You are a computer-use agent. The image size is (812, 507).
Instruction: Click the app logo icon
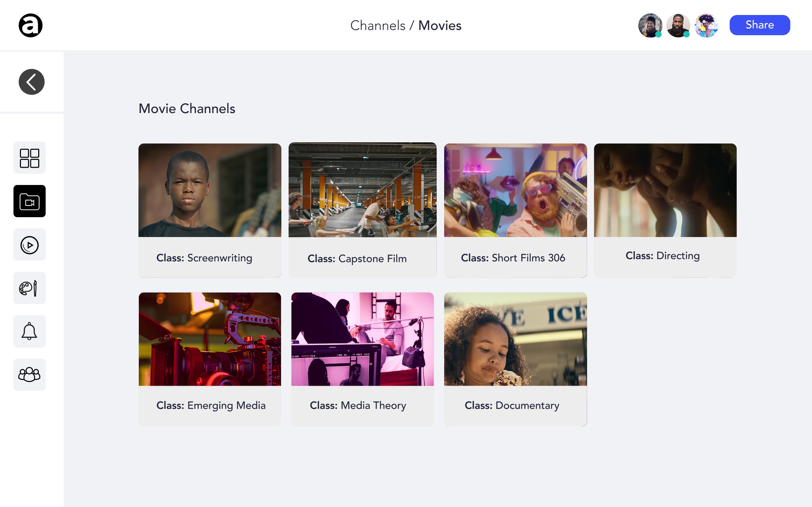30,25
